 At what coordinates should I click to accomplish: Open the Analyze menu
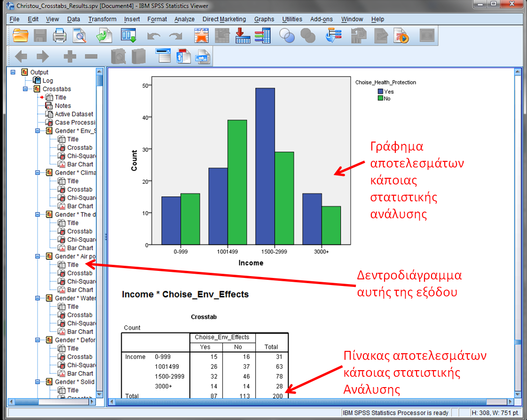pos(184,19)
